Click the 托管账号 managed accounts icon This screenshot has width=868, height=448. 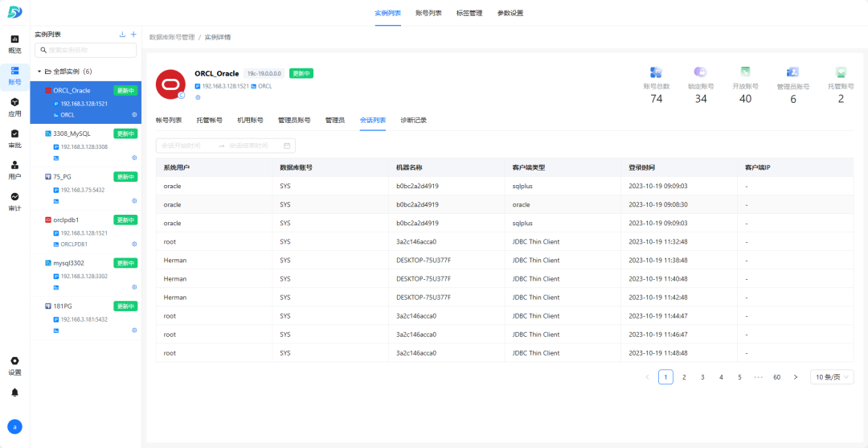pyautogui.click(x=841, y=72)
